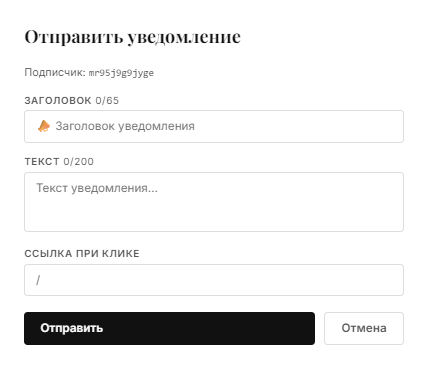Click the right end of title input
This screenshot has height=366, width=428.
point(390,126)
